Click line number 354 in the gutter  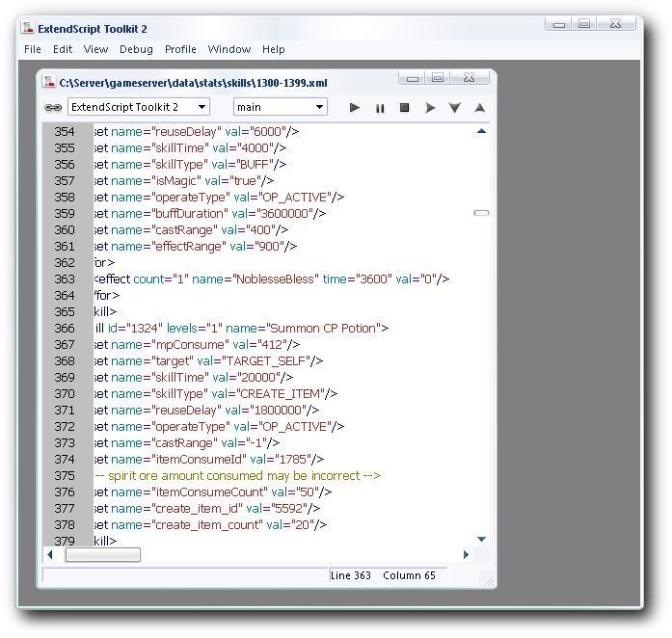(65, 131)
